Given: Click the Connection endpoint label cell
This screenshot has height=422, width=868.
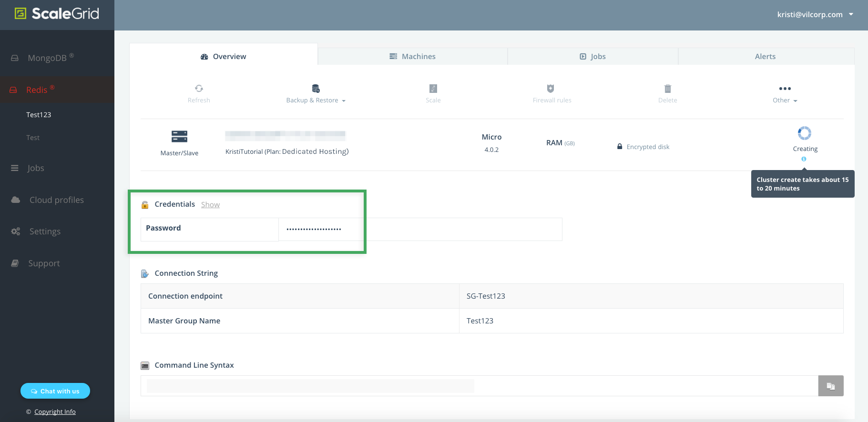Looking at the screenshot, I should click(300, 296).
